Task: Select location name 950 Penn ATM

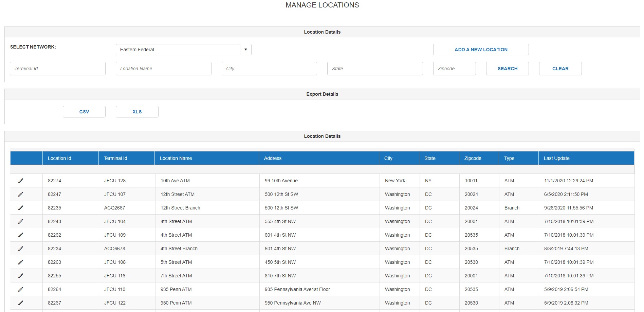Action: (176, 303)
